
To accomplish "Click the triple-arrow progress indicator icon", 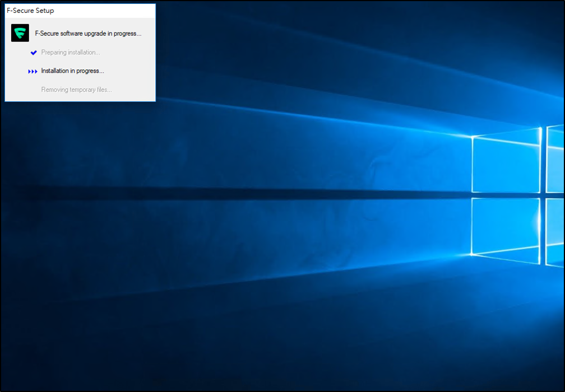I will [33, 72].
